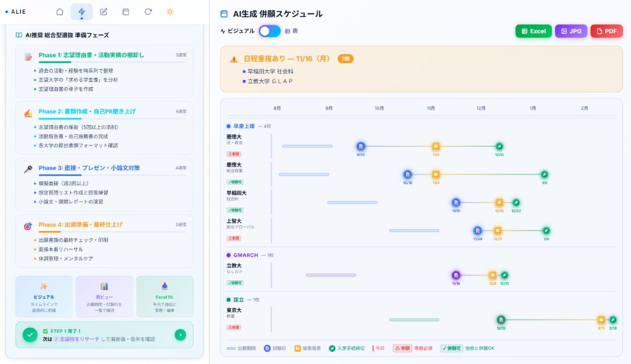Click the 併願可 badge under 立教大
This screenshot has width=631, height=364.
point(235,283)
